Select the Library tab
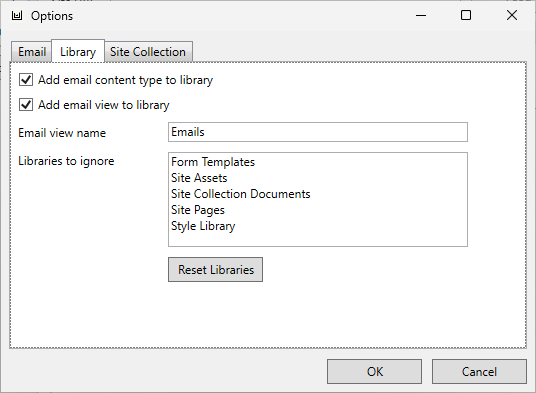The height and width of the screenshot is (393, 536). (78, 51)
